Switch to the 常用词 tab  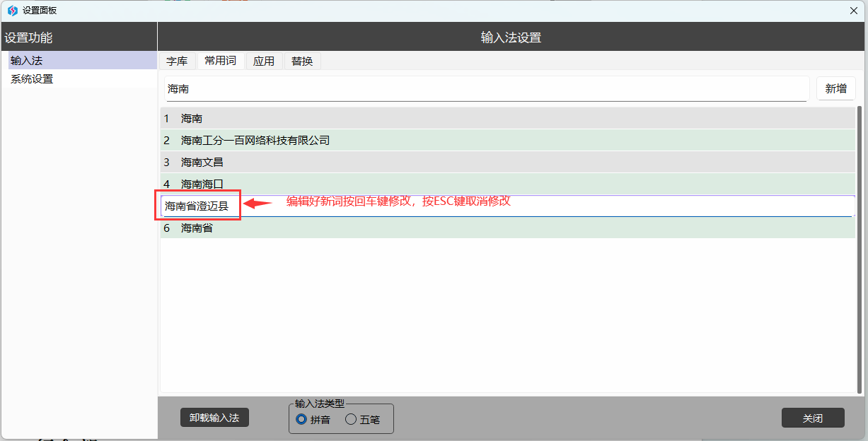pyautogui.click(x=220, y=61)
